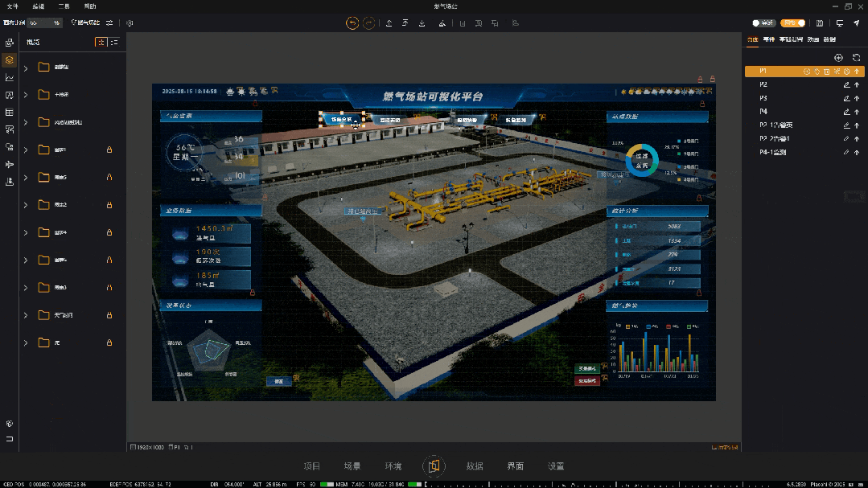
Task: Select 数据 in the bottom navigation
Action: pyautogui.click(x=475, y=465)
